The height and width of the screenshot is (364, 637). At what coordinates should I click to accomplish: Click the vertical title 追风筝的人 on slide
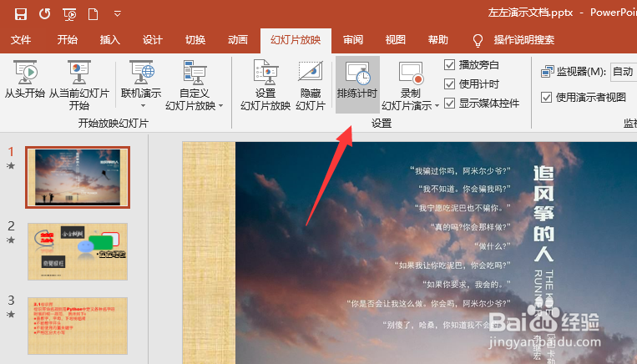[x=543, y=214]
